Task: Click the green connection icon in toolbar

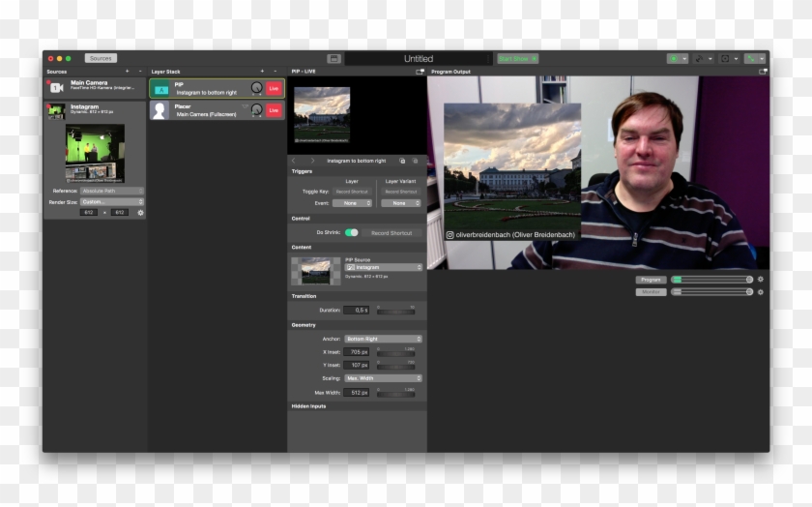Action: (x=750, y=59)
